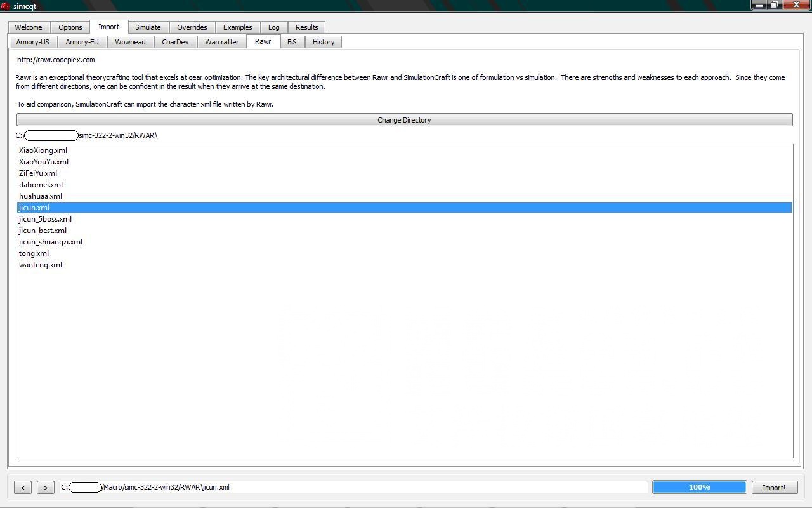This screenshot has height=508, width=812.
Task: Switch to the Wowhead import tab
Action: (130, 42)
